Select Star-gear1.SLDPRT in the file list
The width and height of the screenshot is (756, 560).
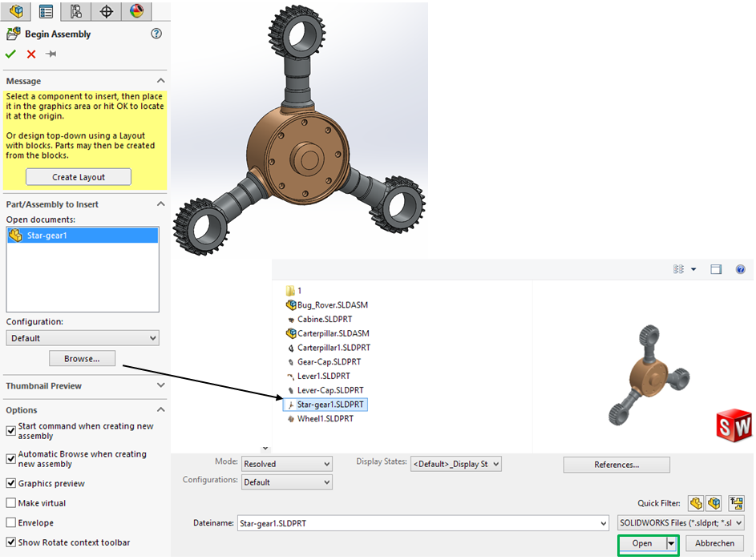click(328, 405)
